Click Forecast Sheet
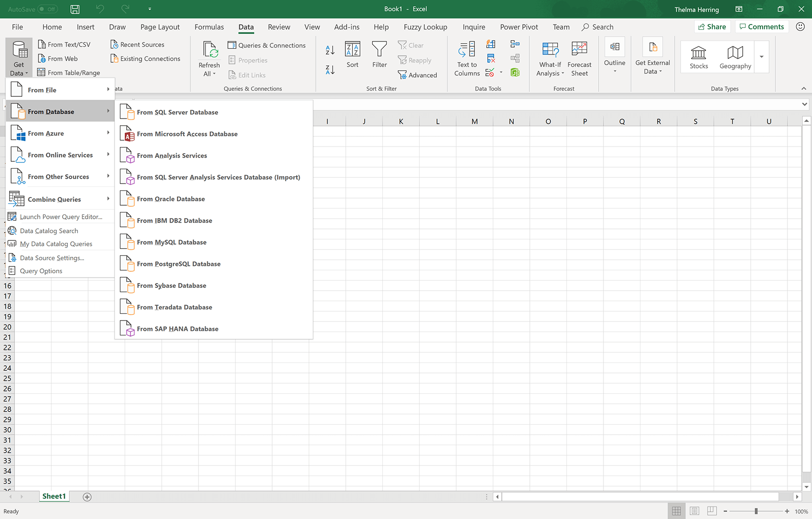The width and height of the screenshot is (812, 519). [579, 59]
